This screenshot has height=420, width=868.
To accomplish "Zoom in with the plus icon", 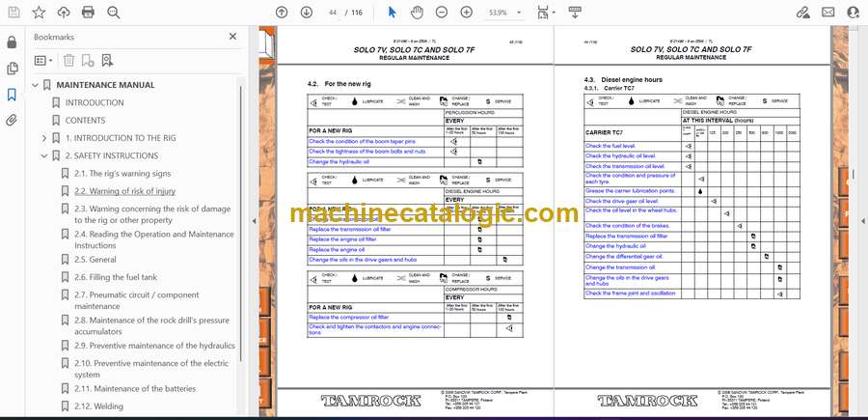I will click(x=467, y=13).
